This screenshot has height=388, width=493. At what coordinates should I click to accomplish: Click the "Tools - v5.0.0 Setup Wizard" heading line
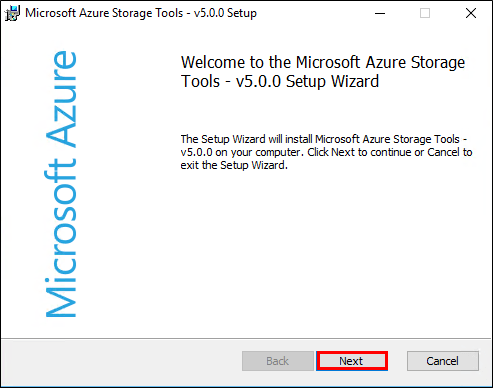point(280,82)
